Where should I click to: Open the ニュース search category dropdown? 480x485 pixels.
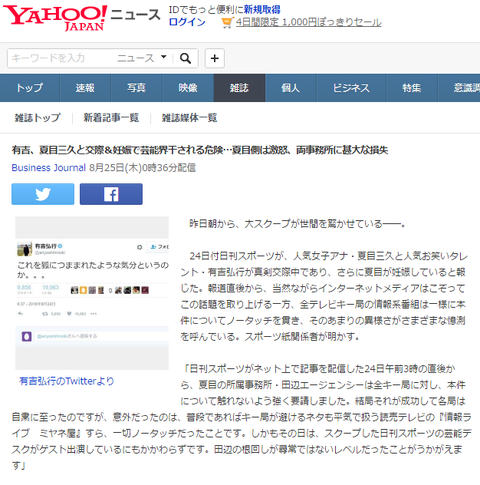click(142, 58)
